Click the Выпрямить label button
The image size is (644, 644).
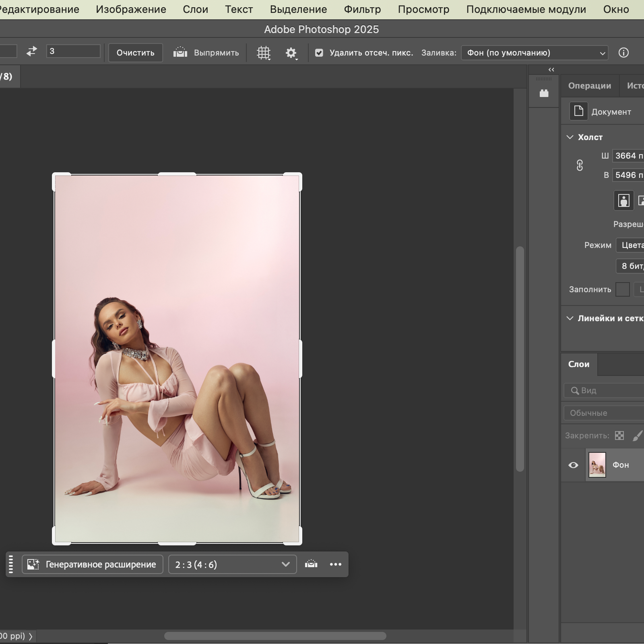(216, 53)
